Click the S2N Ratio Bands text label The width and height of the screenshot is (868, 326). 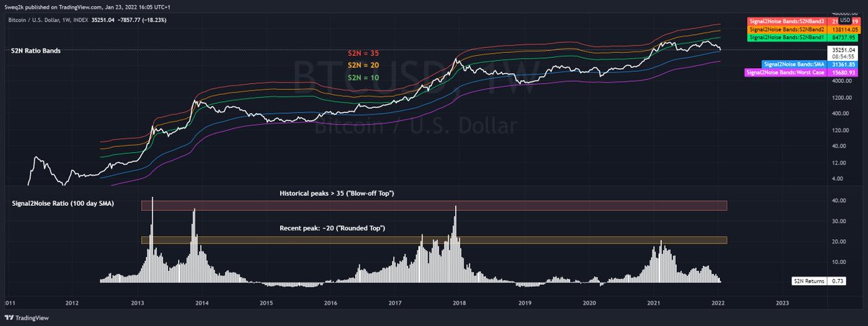click(x=36, y=51)
